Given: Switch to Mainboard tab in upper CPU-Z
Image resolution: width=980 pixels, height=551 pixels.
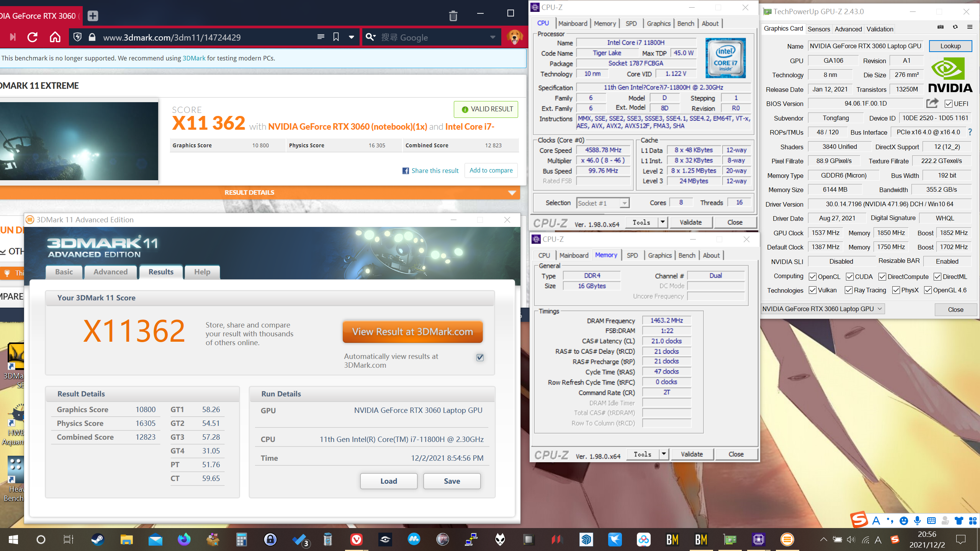Looking at the screenshot, I should [x=573, y=23].
